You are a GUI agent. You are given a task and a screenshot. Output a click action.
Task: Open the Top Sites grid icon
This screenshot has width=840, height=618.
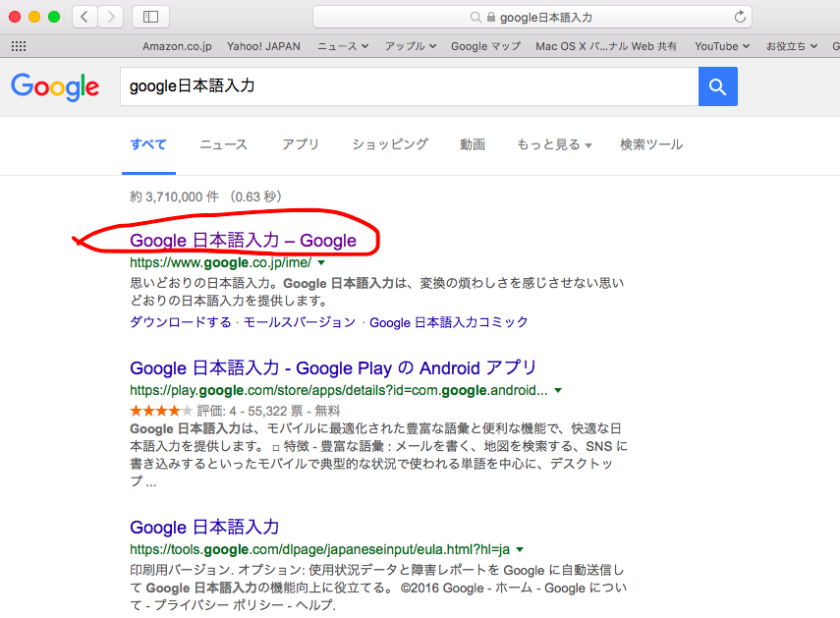(18, 46)
